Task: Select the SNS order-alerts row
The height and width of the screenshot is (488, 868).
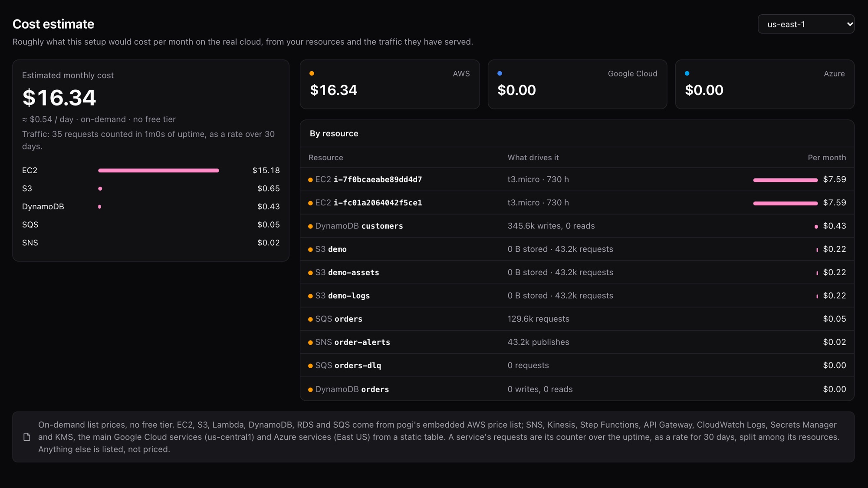Action: point(577,342)
